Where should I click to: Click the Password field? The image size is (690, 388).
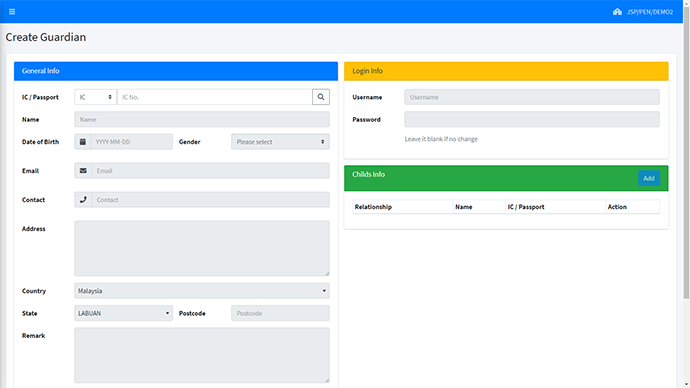point(532,119)
